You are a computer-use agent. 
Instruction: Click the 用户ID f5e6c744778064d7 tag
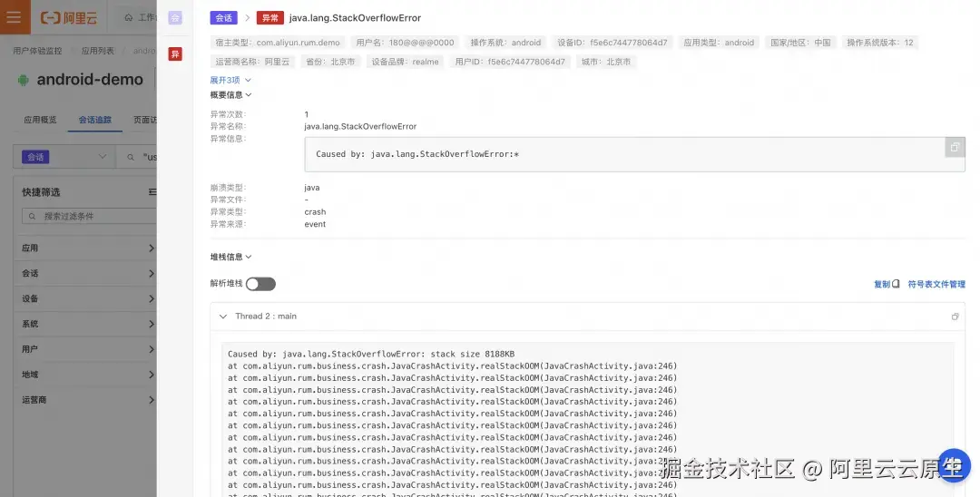click(x=510, y=62)
